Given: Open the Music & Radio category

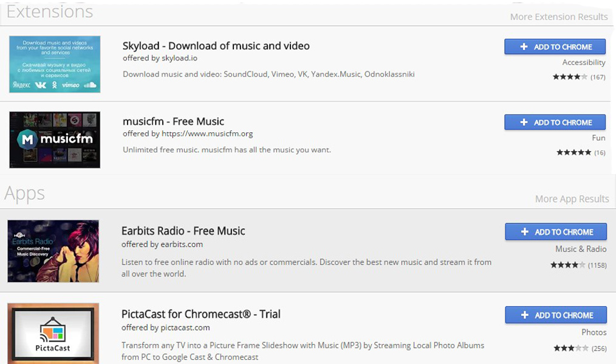Looking at the screenshot, I should pyautogui.click(x=581, y=248).
